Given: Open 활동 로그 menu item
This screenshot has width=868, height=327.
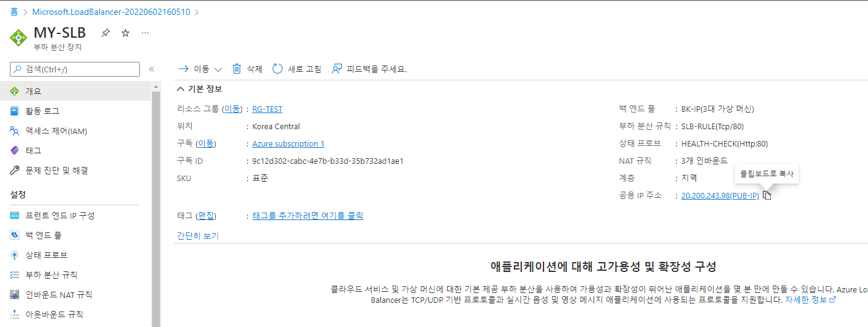Looking at the screenshot, I should [75, 111].
